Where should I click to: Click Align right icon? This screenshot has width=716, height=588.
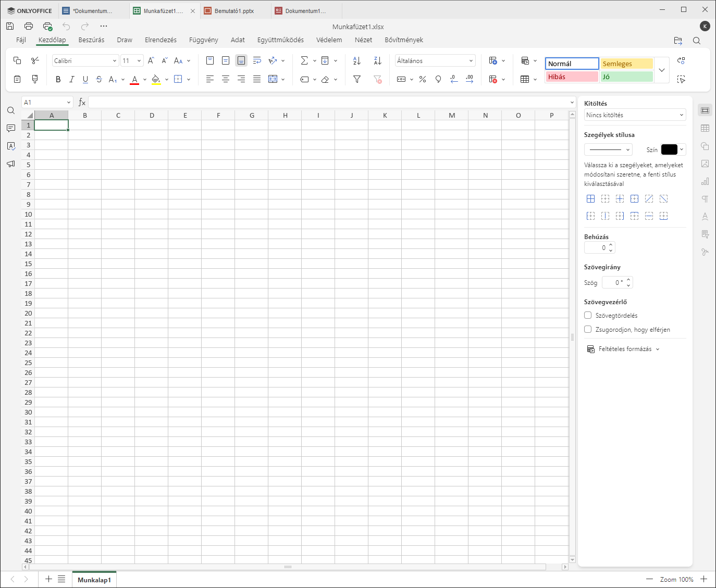pyautogui.click(x=241, y=79)
